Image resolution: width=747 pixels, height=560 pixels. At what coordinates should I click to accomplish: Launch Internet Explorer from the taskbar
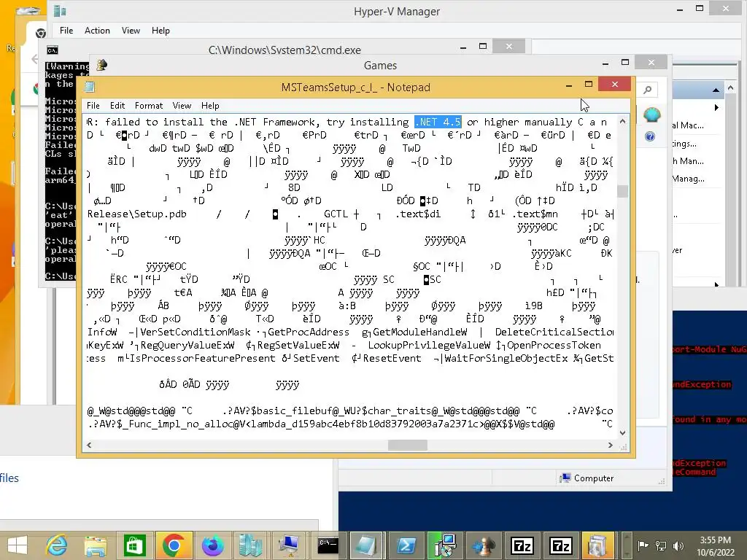(57, 545)
